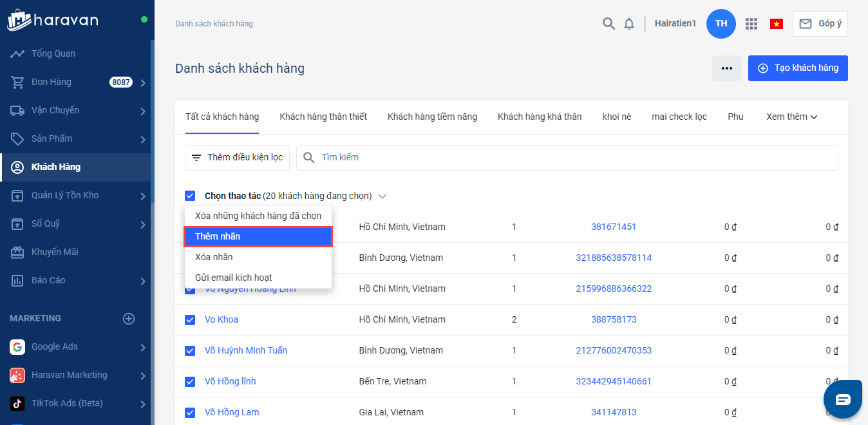Uncheck the checkbox for Vo Khoa
Screen dimensions: 868x425
pos(190,320)
